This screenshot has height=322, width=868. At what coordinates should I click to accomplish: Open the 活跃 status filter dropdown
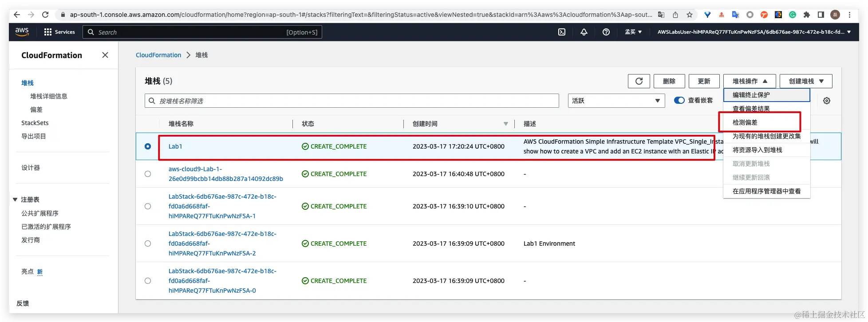click(x=616, y=101)
